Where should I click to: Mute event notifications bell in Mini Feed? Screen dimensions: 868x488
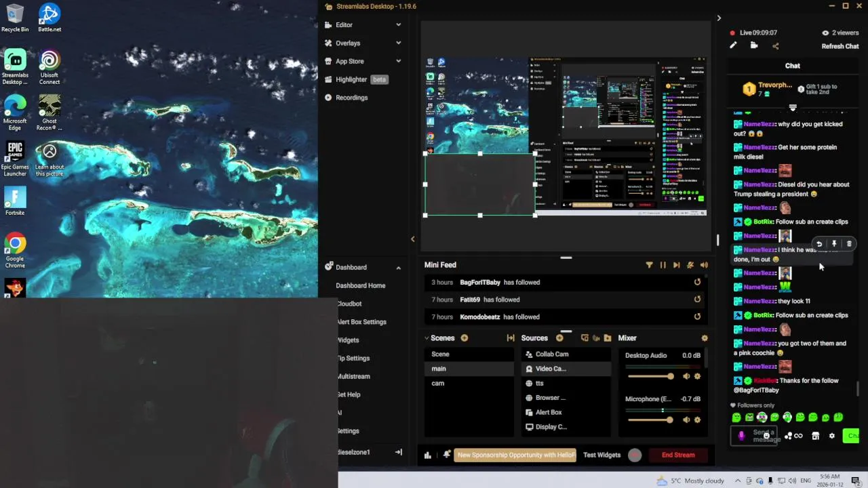point(690,265)
